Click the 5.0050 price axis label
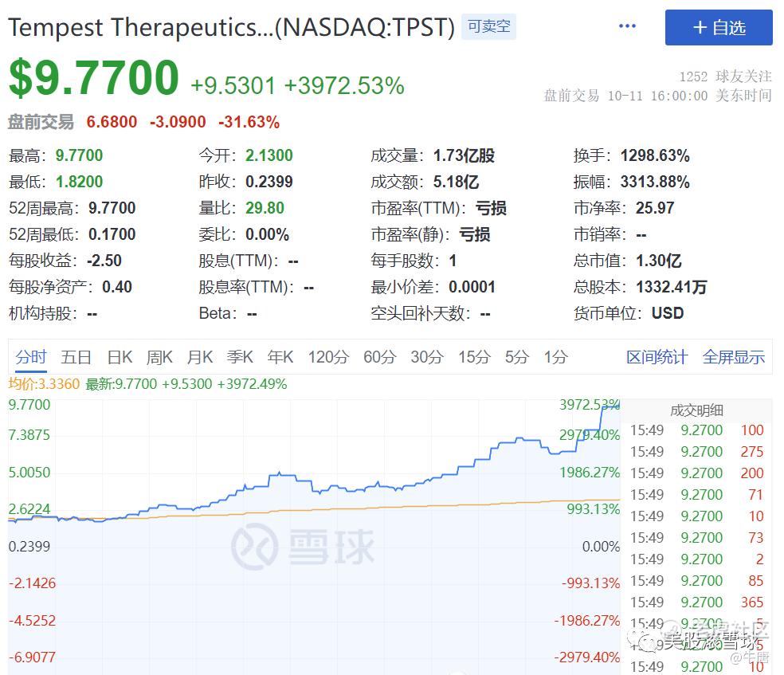This screenshot has width=784, height=675. [29, 473]
